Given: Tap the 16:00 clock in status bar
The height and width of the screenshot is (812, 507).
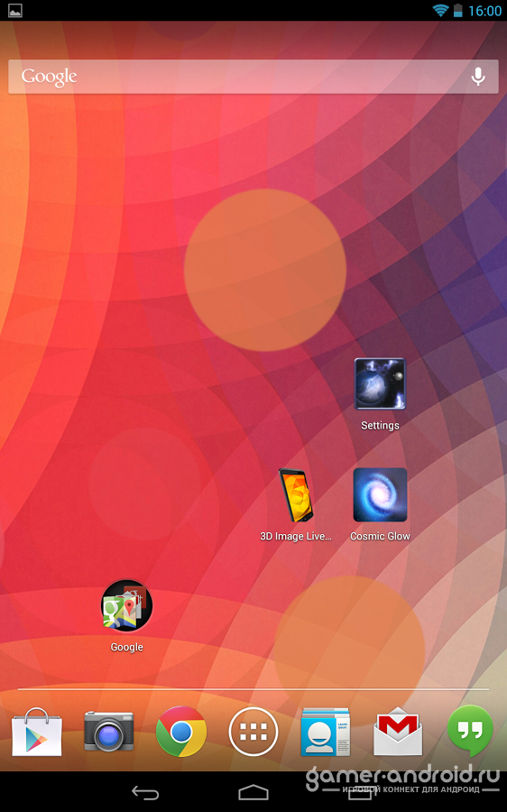Looking at the screenshot, I should pyautogui.click(x=484, y=11).
